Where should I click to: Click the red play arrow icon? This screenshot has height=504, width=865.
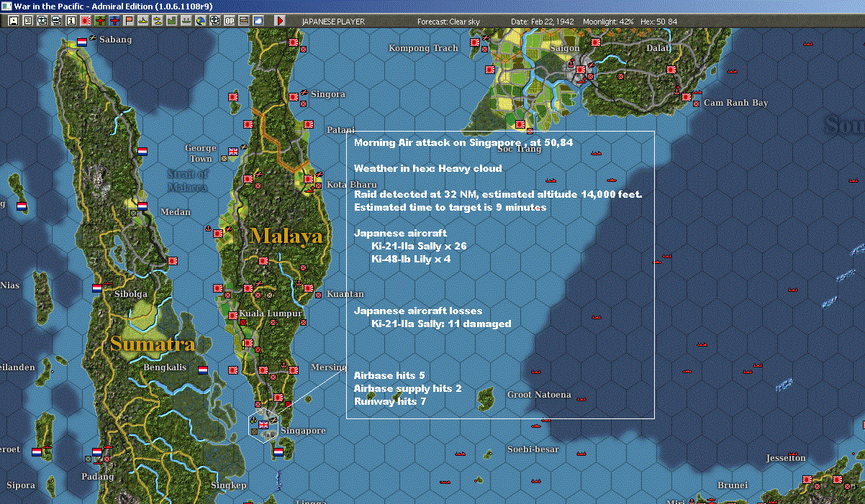pyautogui.click(x=279, y=21)
